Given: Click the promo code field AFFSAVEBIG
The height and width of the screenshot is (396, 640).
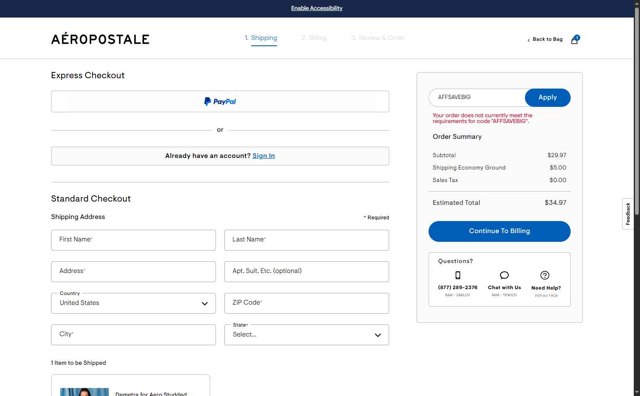Looking at the screenshot, I should tap(477, 98).
